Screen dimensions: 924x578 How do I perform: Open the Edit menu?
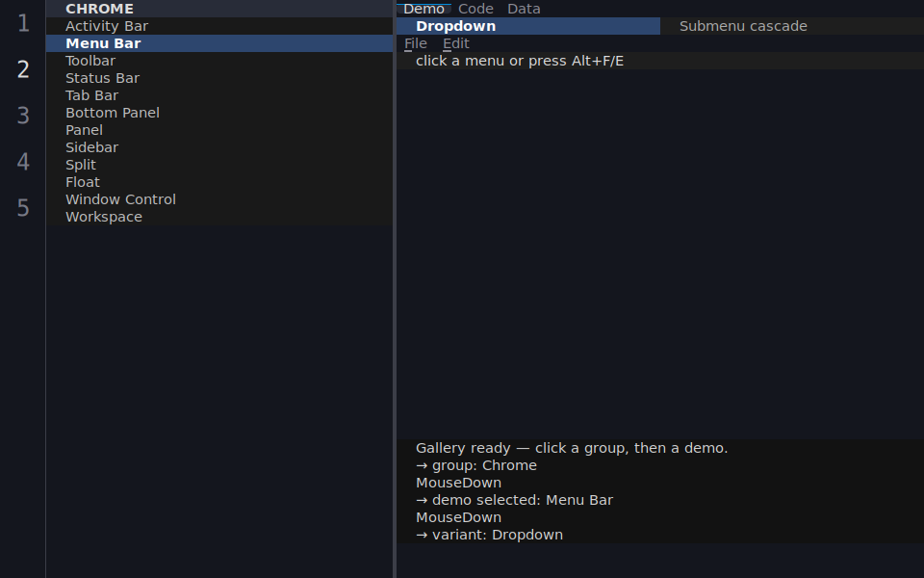click(455, 43)
